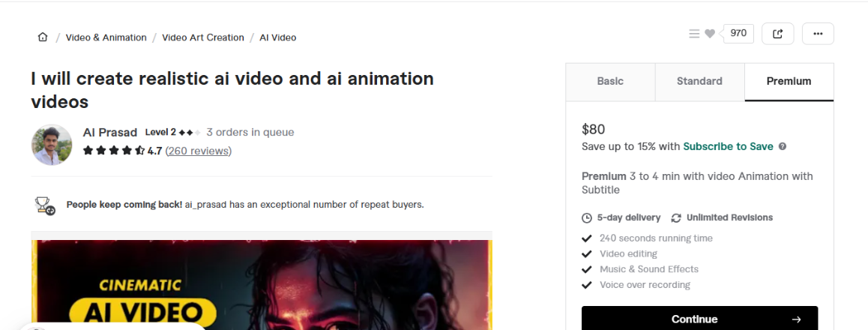This screenshot has width=868, height=330.
Task: Show the Subscribe to Save help tooltip icon
Action: coord(783,147)
